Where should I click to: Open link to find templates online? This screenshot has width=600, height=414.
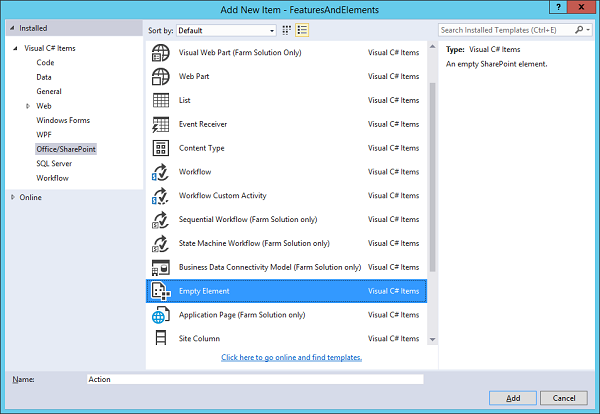tap(291, 357)
